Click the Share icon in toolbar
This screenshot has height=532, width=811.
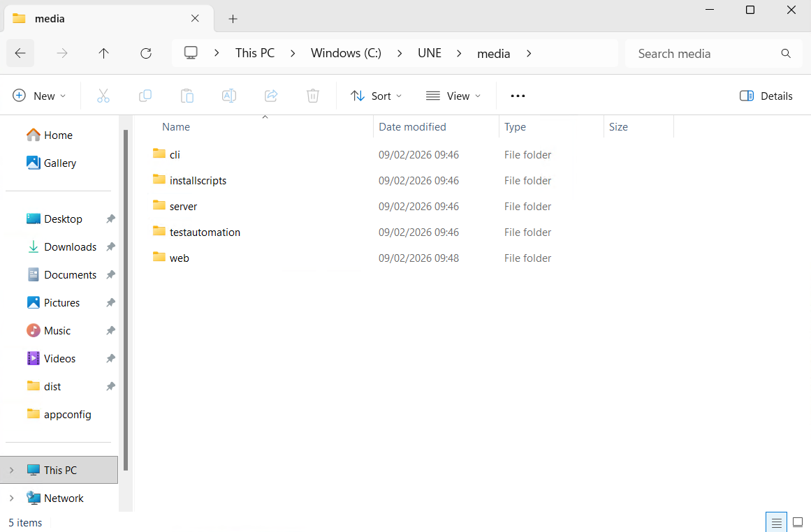[x=271, y=96]
